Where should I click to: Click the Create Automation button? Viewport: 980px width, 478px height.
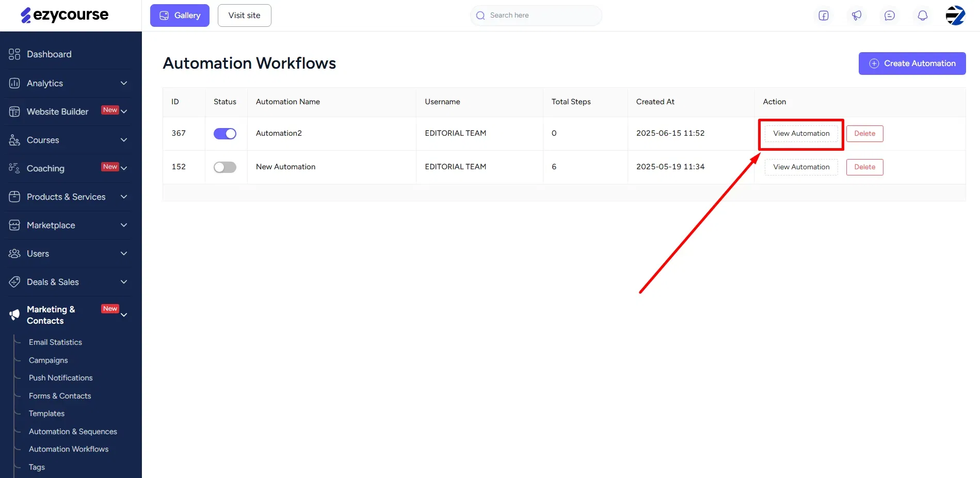912,63
